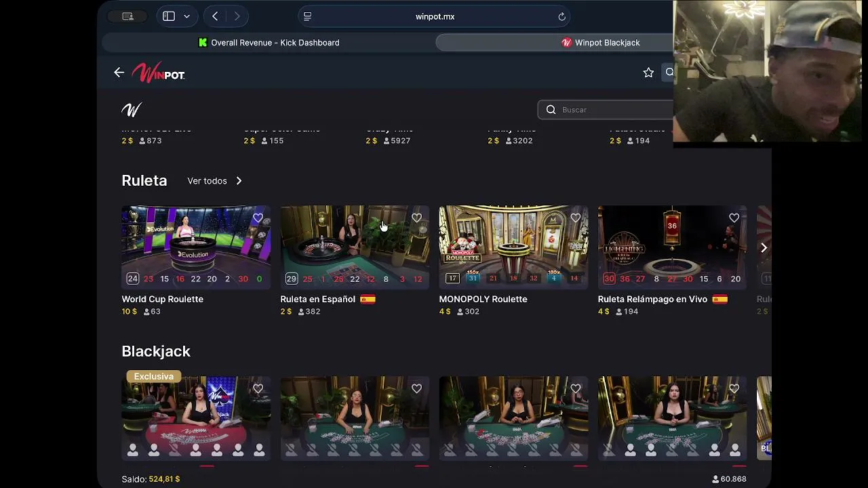Click the Blackjack section heading
The height and width of the screenshot is (488, 868).
click(x=156, y=351)
